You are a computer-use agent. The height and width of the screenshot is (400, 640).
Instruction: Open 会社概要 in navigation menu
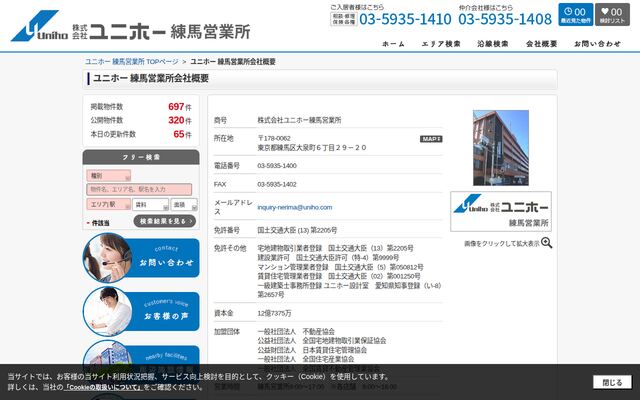(541, 44)
